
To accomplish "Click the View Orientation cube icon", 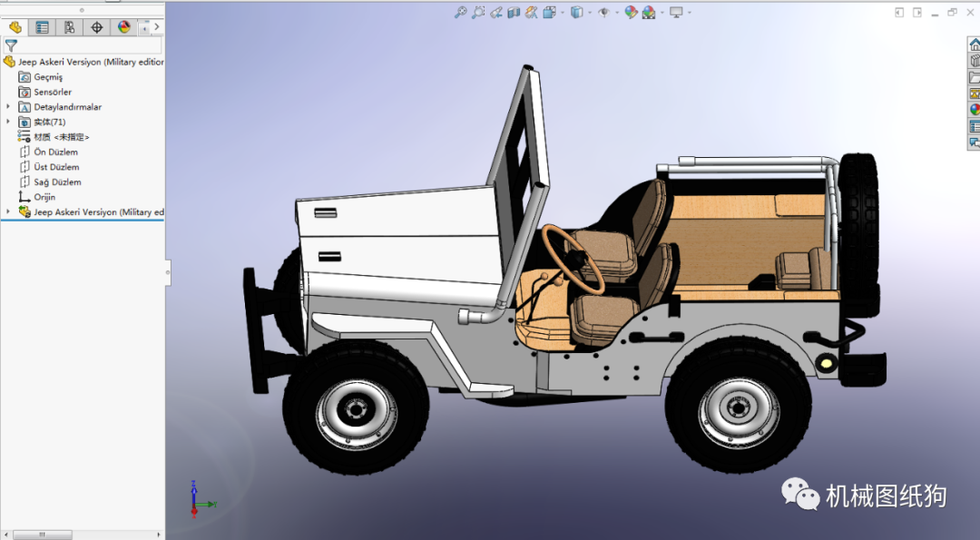I will [549, 13].
